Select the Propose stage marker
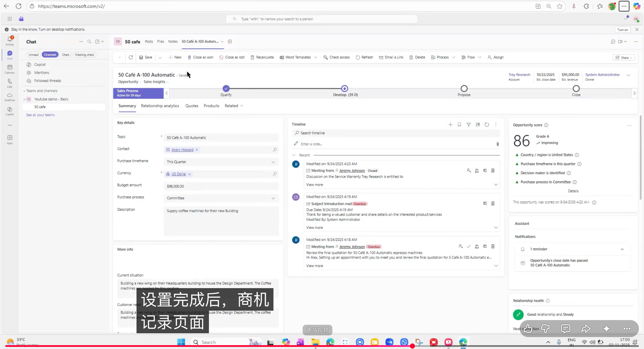 click(464, 89)
